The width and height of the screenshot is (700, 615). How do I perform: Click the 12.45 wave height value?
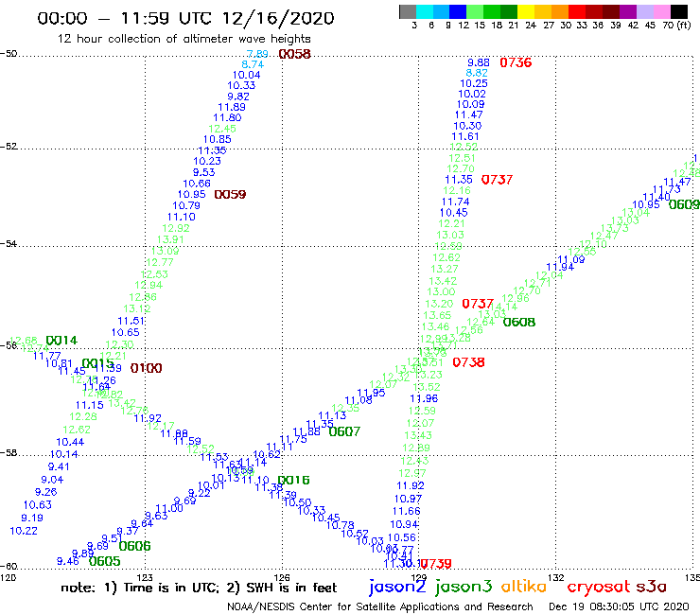coord(222,129)
